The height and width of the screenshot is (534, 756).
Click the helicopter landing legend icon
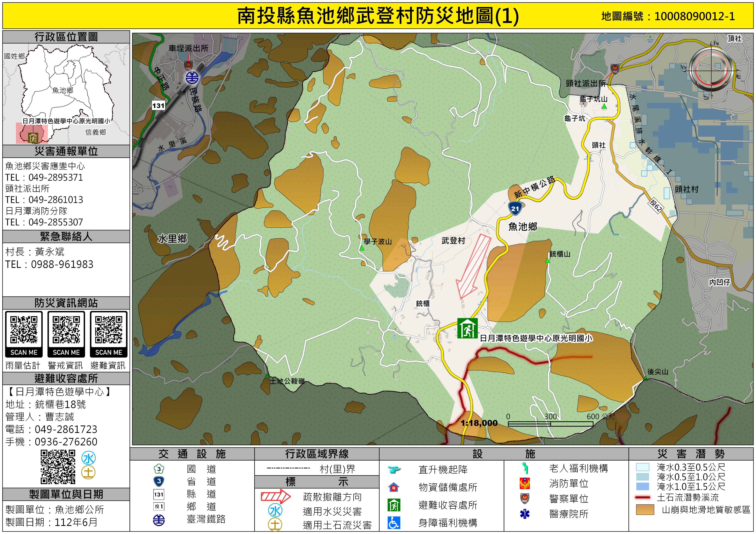tap(394, 470)
